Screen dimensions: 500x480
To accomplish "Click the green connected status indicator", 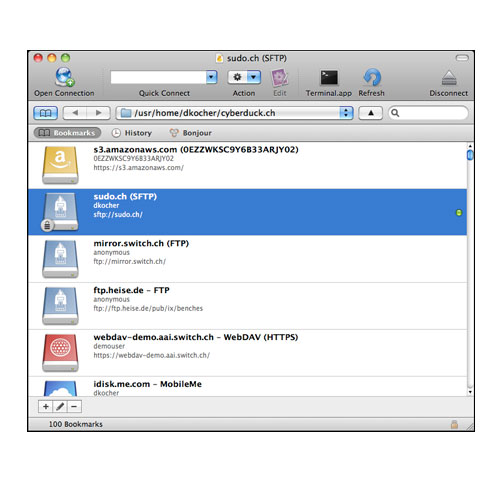I will (x=459, y=213).
